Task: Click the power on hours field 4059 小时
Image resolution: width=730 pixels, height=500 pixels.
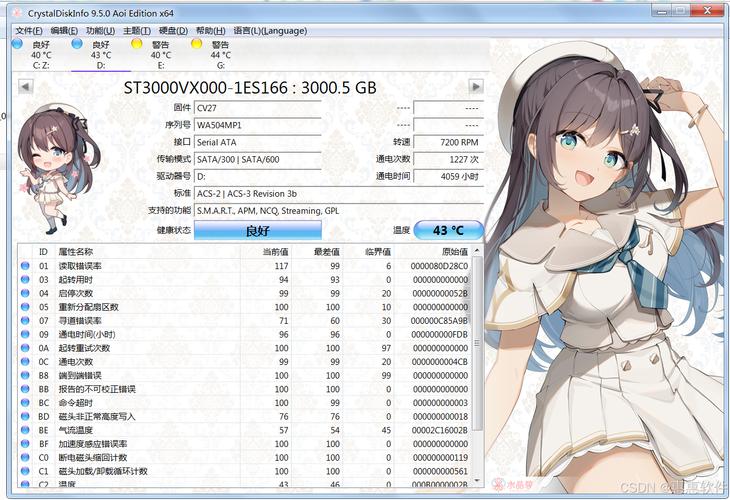Action: coord(448,176)
